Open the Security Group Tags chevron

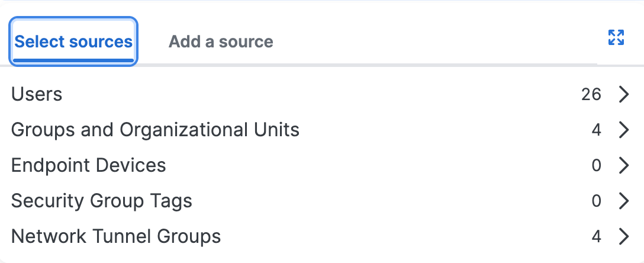(623, 201)
